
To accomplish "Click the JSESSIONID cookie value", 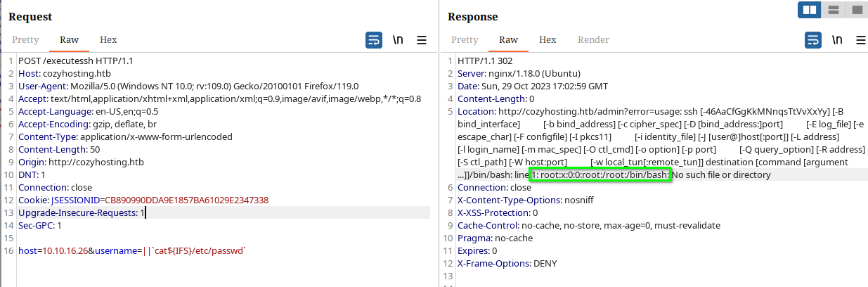I will (186, 200).
